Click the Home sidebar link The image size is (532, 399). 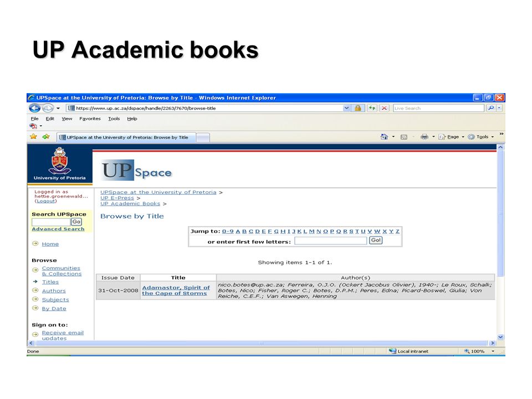coord(50,244)
